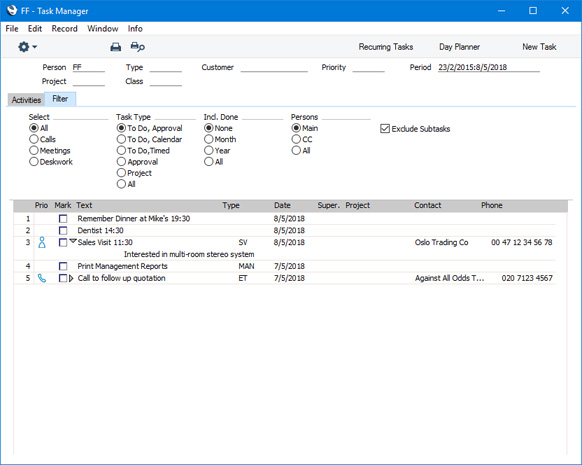Click the printer icon
582x465 pixels.
(x=115, y=47)
